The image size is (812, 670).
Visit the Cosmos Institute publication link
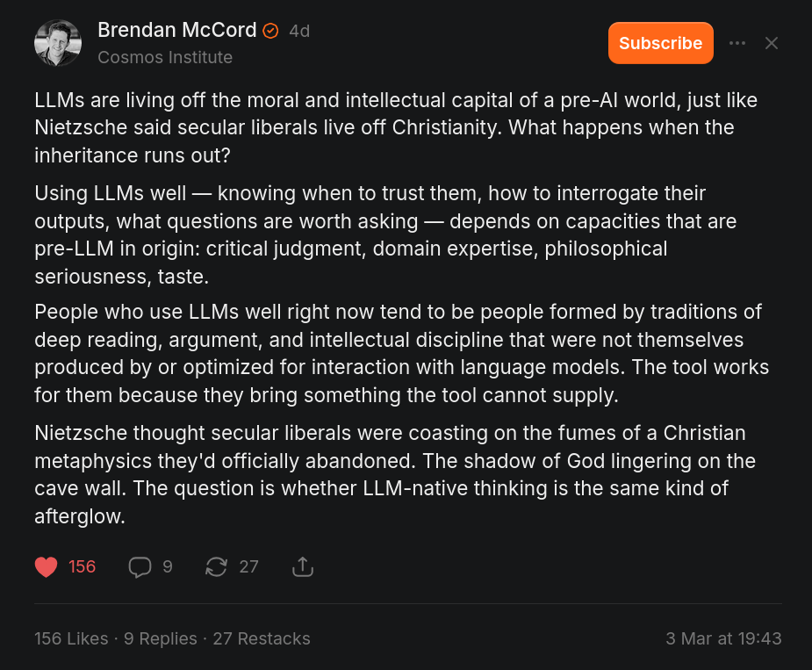165,57
